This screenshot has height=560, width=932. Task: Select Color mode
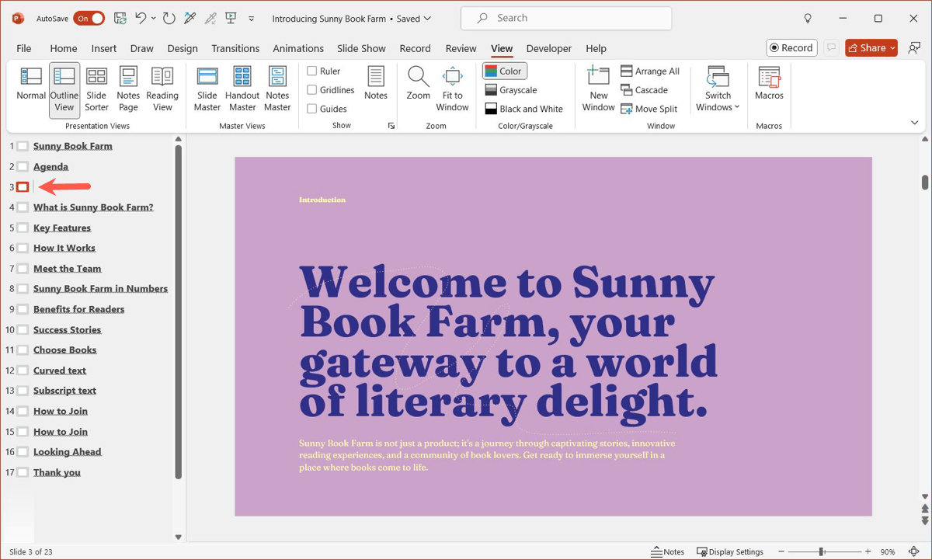point(505,71)
